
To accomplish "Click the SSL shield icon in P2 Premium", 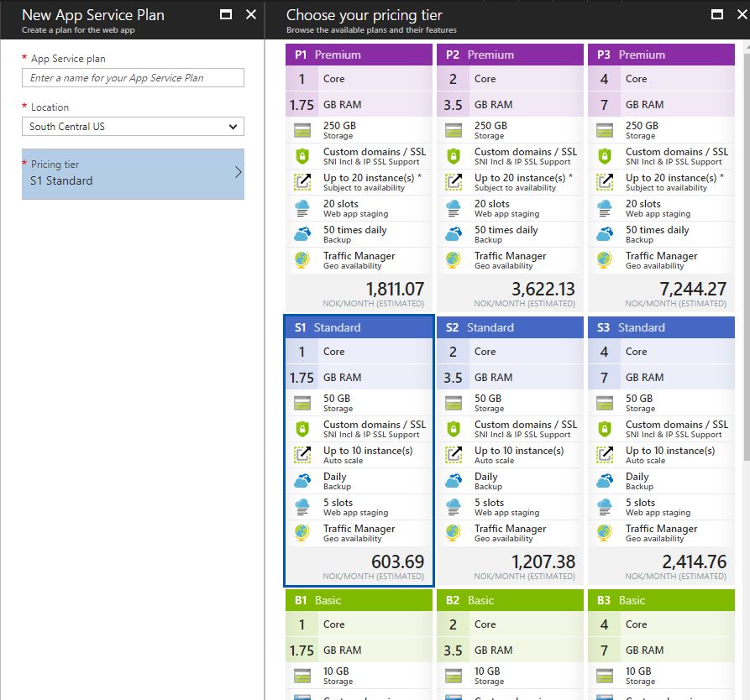I will coord(454,156).
